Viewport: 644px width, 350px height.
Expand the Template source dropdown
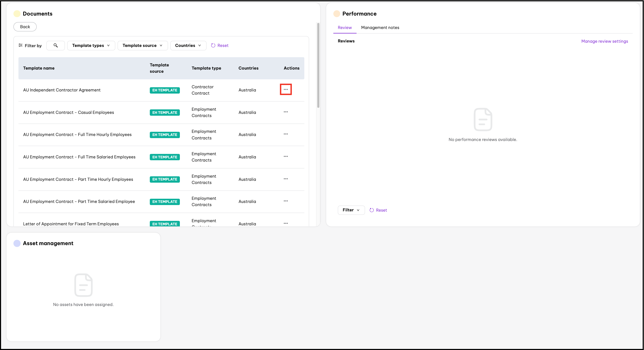pos(142,45)
